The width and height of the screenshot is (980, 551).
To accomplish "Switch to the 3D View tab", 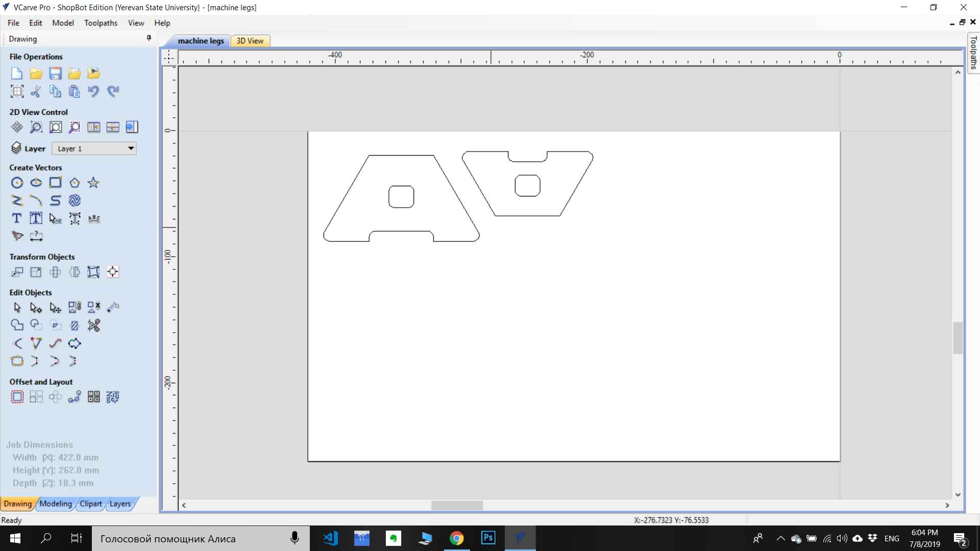I will click(x=250, y=41).
